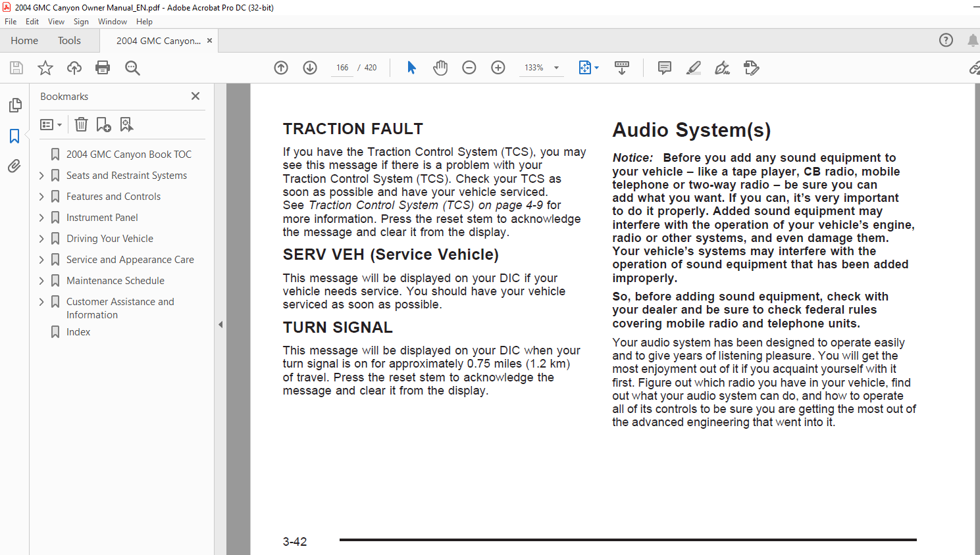Show notifications bell
This screenshot has width=980, height=555.
(973, 40)
